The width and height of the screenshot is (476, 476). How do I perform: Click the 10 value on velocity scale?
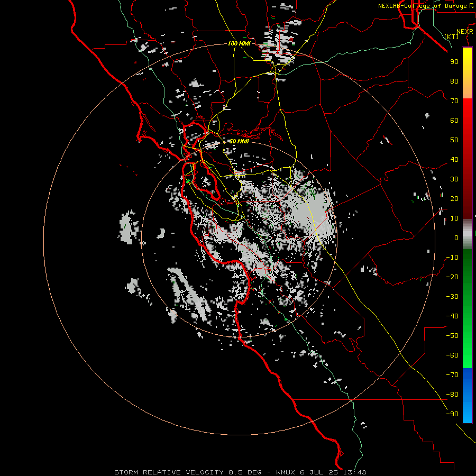[454, 218]
